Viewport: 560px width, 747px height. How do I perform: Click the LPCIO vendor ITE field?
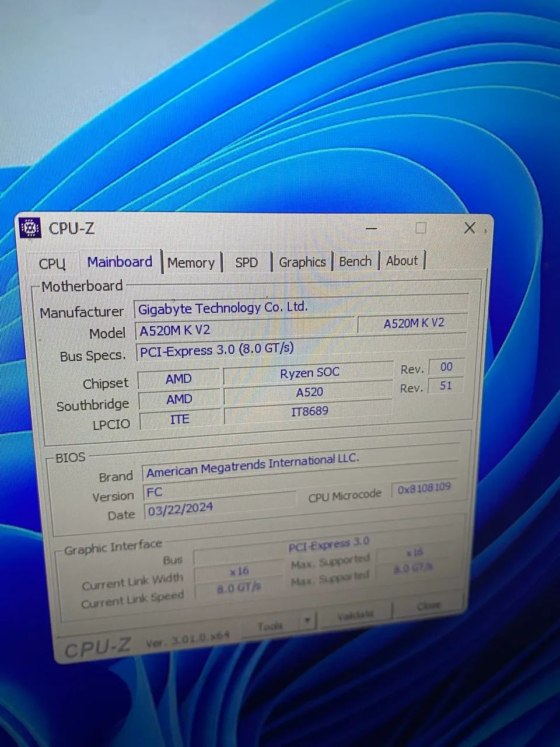click(x=180, y=419)
